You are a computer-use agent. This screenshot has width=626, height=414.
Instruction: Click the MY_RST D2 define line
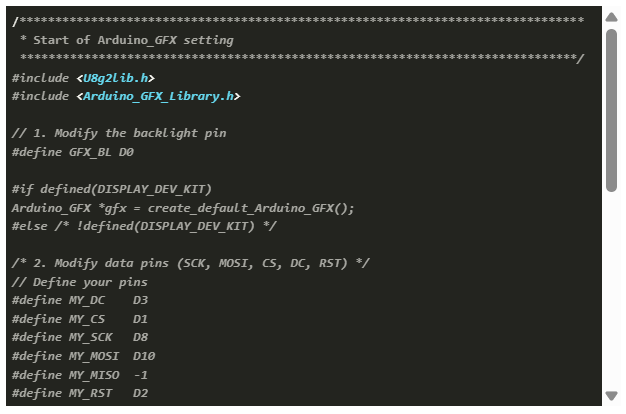pyautogui.click(x=80, y=393)
